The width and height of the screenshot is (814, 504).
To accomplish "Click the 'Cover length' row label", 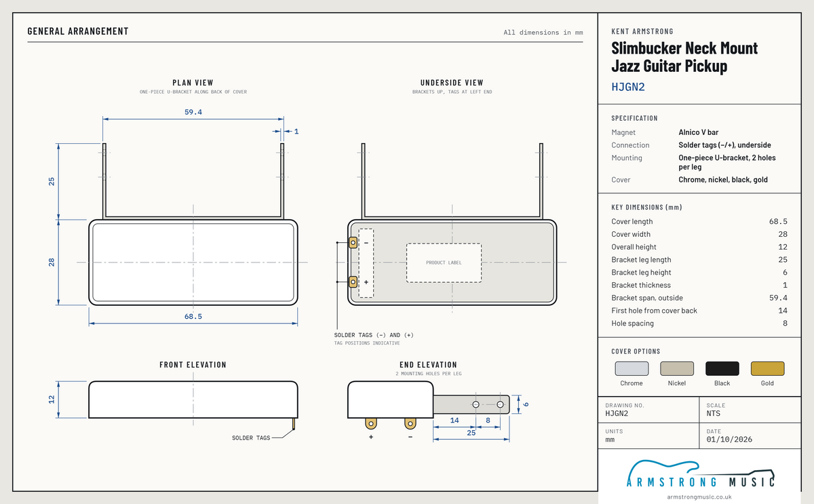I will (x=632, y=222).
